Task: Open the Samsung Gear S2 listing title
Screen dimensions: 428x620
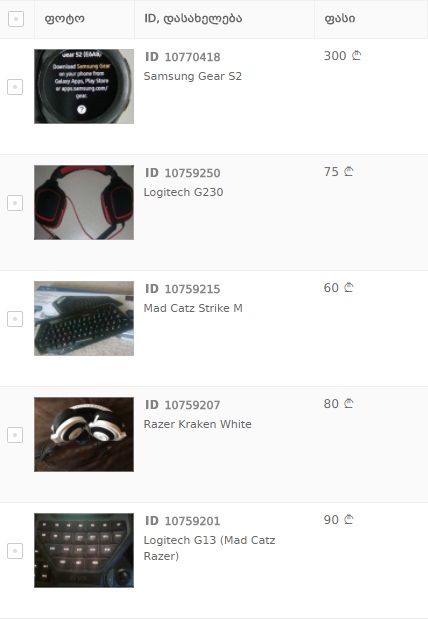Action: [193, 76]
